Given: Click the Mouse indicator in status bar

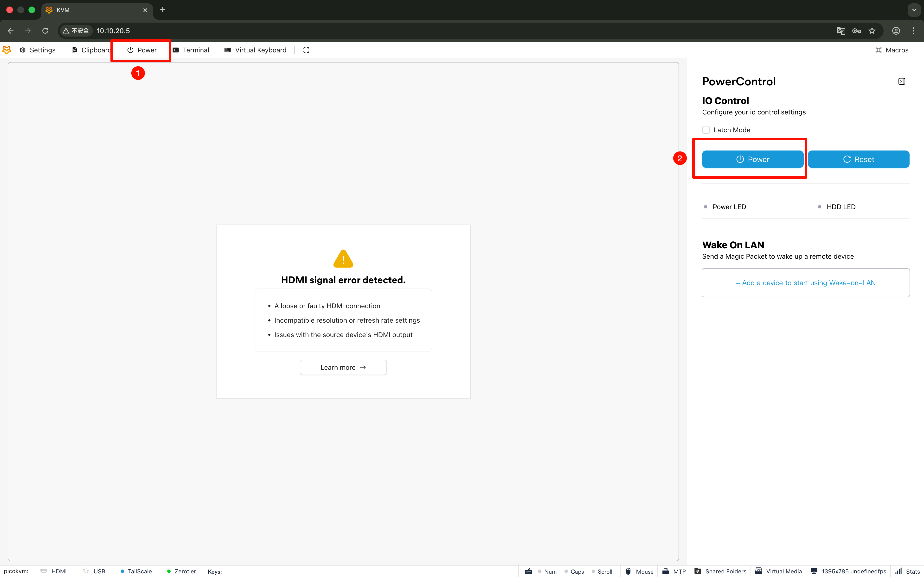Looking at the screenshot, I should 640,571.
